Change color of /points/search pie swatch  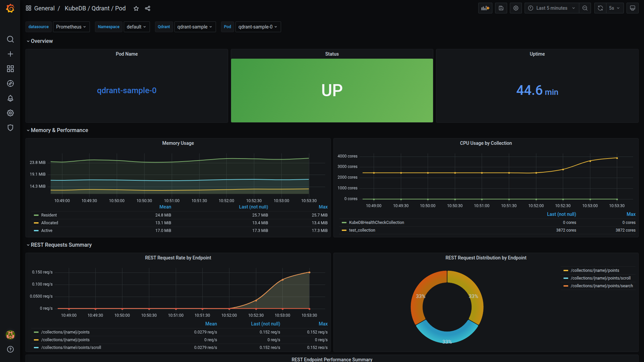(x=566, y=286)
